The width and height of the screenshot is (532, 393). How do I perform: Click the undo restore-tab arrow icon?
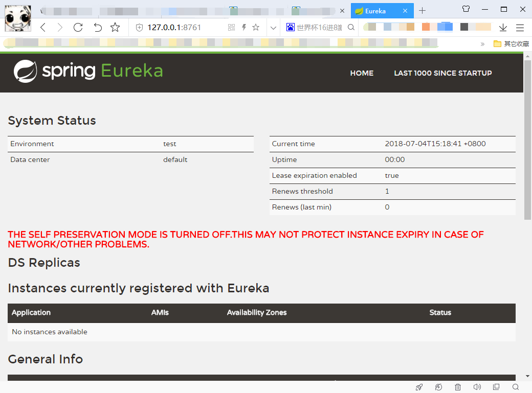pos(98,27)
